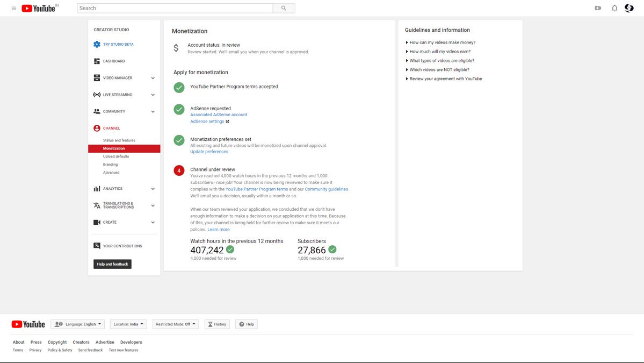
Task: Click the Help and feedback button
Action: [x=113, y=264]
